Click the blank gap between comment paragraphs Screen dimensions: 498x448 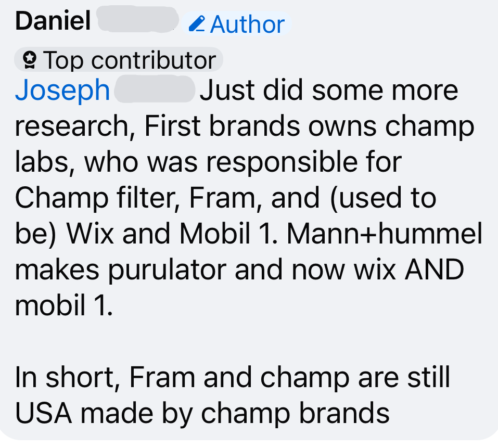point(248,341)
